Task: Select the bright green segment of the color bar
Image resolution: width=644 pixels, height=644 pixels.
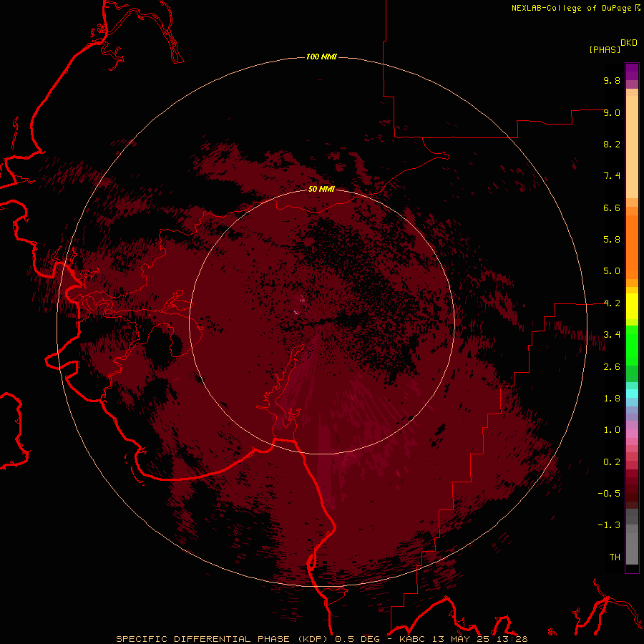Action: [x=632, y=346]
